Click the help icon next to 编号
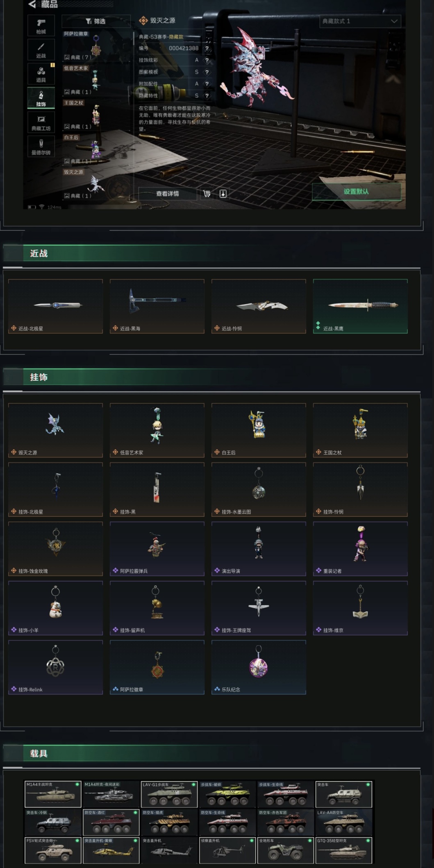This screenshot has width=434, height=868. tap(207, 48)
